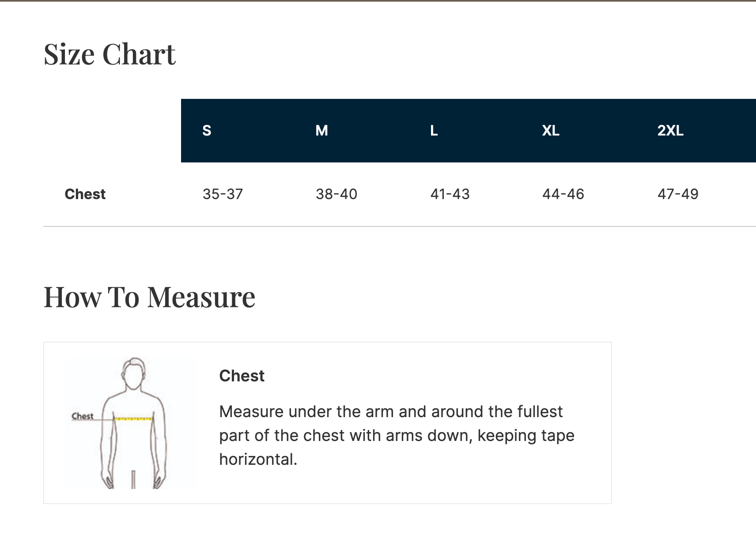
Task: Select the 41-43 chest measurement cell
Action: (450, 194)
